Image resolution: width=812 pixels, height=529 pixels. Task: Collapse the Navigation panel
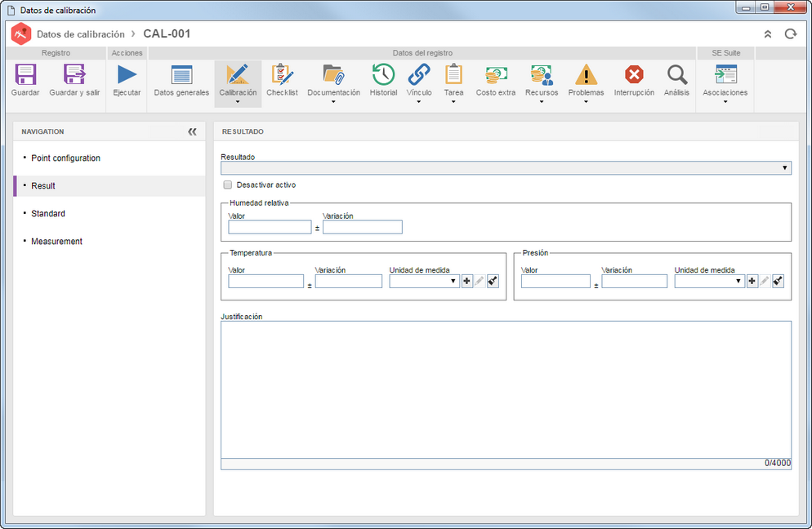(x=192, y=131)
